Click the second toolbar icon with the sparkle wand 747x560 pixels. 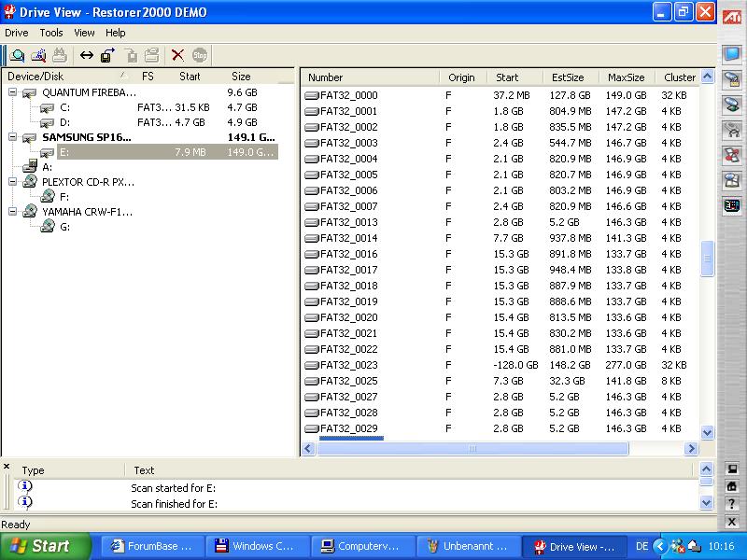pyautogui.click(x=38, y=56)
